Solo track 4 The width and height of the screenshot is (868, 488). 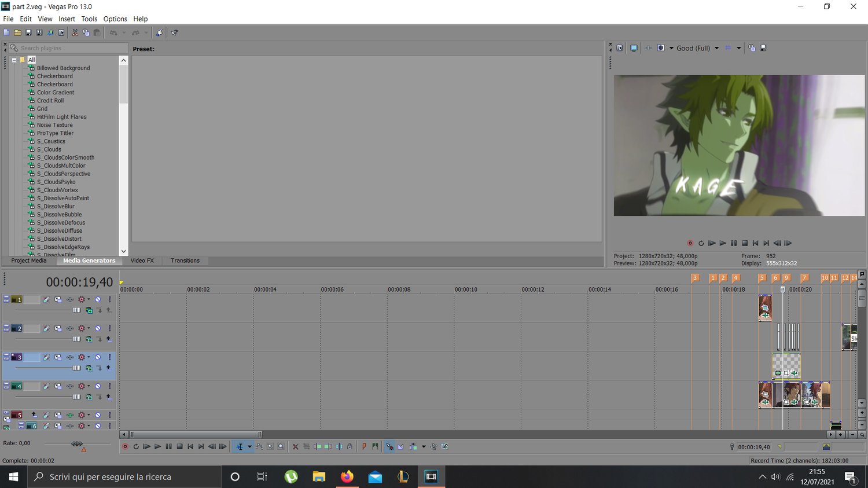coord(109,386)
